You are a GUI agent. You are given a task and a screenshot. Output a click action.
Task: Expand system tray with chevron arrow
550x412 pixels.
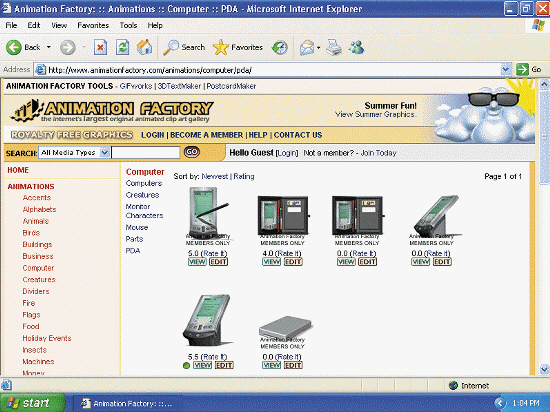(x=501, y=403)
